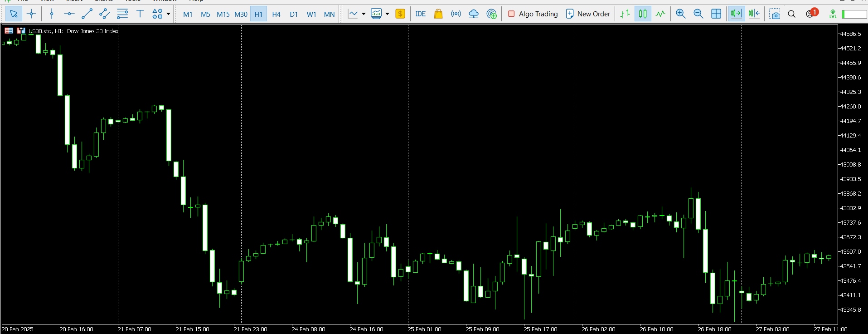Screen dimensions: 868x334
Task: Toggle chart auto-scroll to latest bar
Action: pyautogui.click(x=736, y=14)
